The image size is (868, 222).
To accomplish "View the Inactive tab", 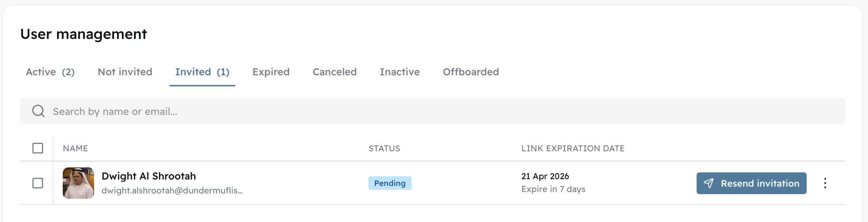I will click(x=400, y=72).
